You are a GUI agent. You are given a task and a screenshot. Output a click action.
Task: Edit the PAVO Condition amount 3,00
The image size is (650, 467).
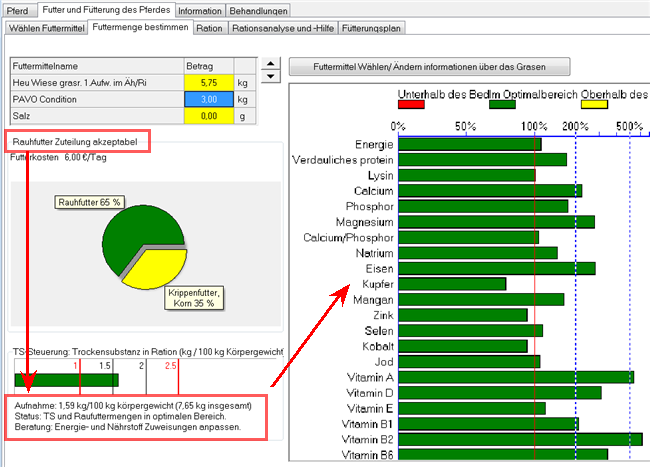209,99
